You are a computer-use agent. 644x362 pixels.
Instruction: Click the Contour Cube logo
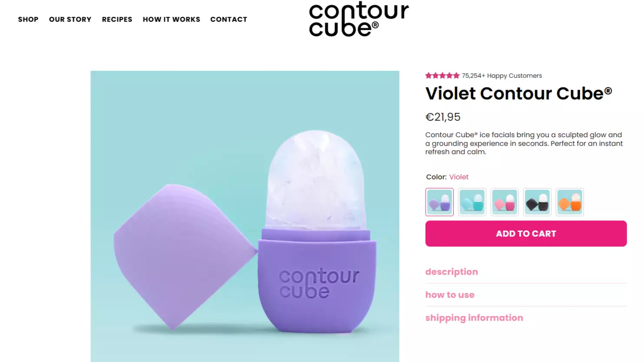tap(359, 20)
